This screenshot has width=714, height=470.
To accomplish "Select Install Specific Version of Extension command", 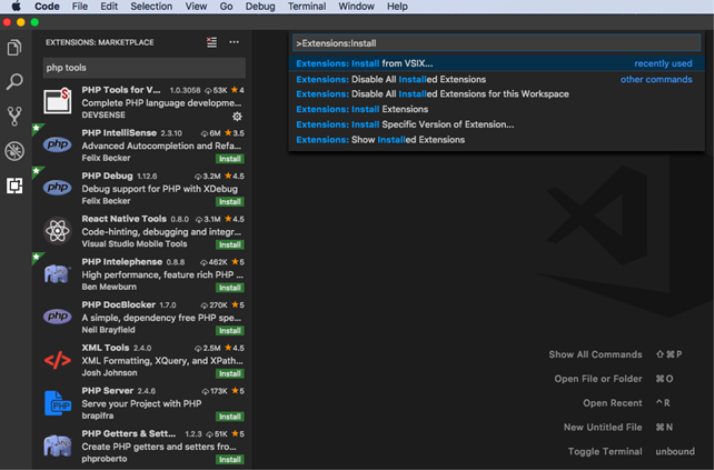I will [x=496, y=124].
